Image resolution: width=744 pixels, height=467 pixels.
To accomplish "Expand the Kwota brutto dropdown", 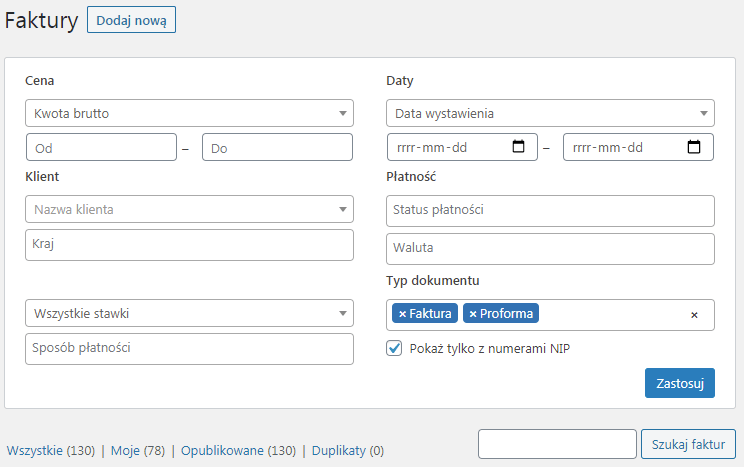I will pyautogui.click(x=189, y=113).
